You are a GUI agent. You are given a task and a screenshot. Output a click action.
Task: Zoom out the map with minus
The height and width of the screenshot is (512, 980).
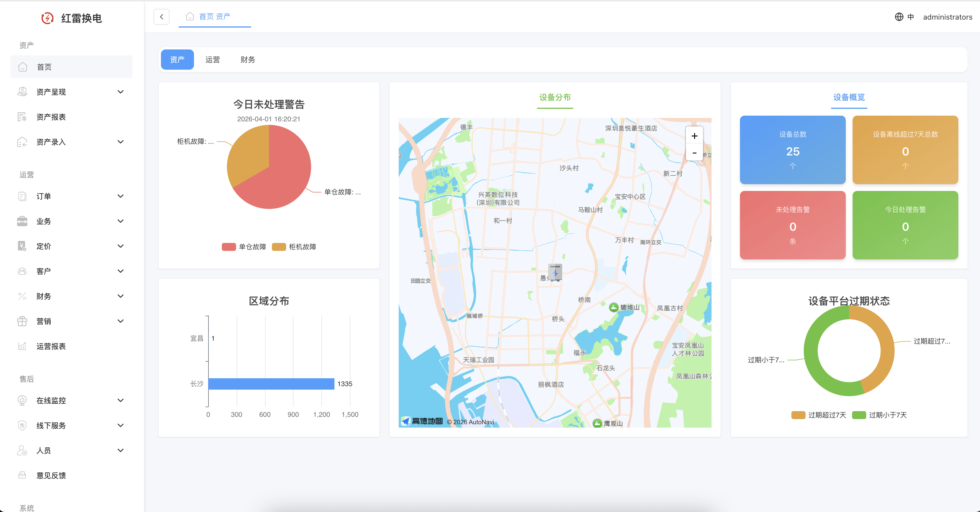click(x=694, y=153)
